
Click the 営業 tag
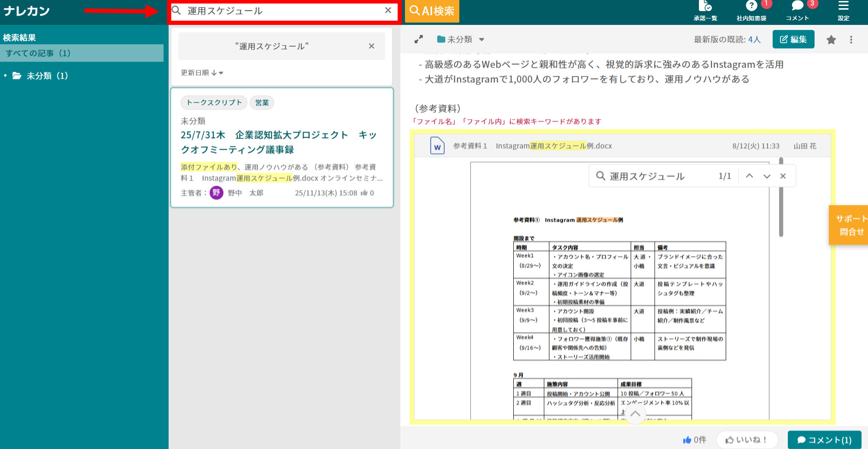tap(262, 103)
